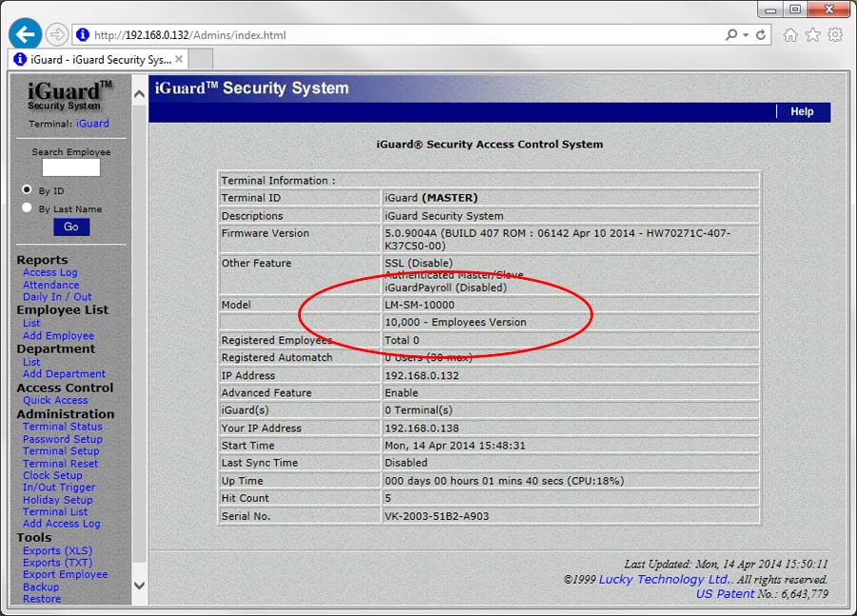
Task: Open the Daily In / Out report
Action: click(x=57, y=297)
